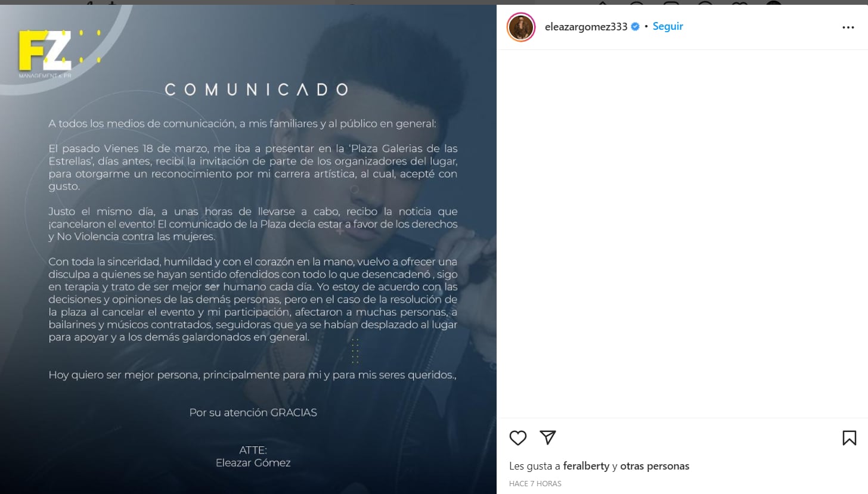Screen dimensions: 868x494
Task: Save the post with the bookmark icon
Action: click(849, 438)
